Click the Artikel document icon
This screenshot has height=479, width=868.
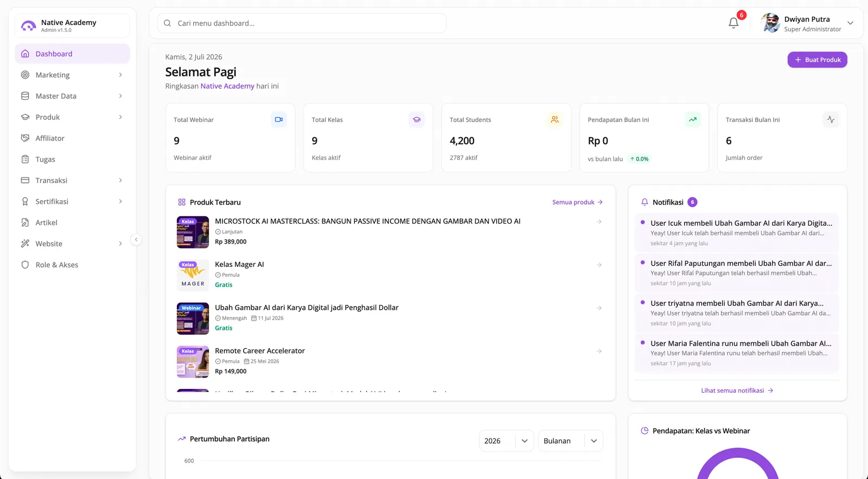pos(25,222)
